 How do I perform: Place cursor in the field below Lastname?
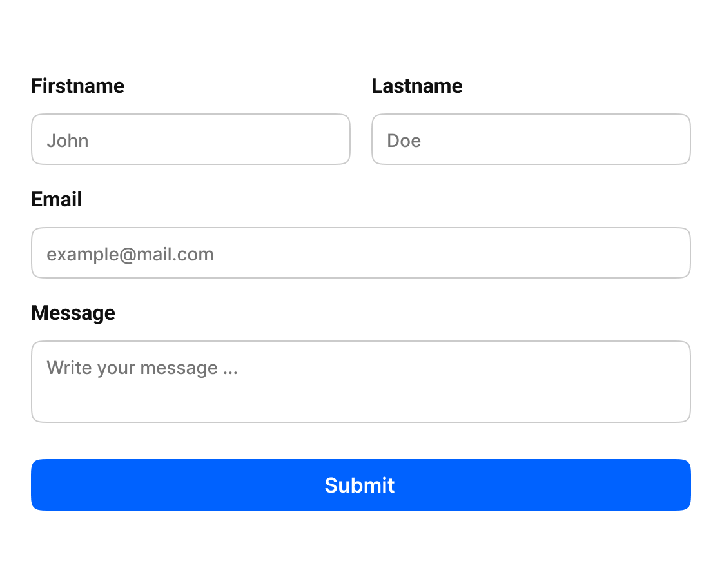point(531,139)
